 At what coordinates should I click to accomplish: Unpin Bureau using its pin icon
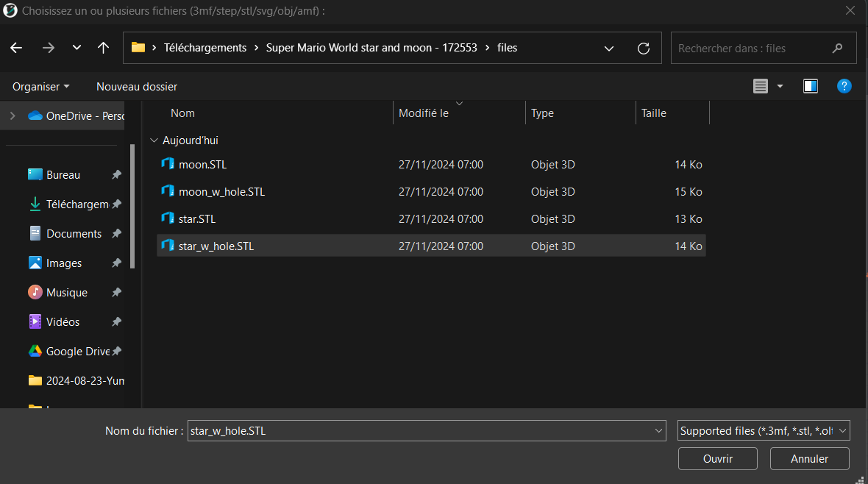coord(116,175)
